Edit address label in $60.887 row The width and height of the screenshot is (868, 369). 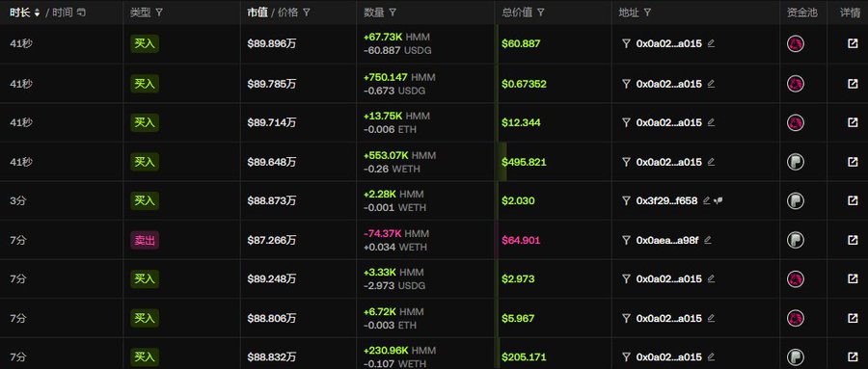(712, 43)
